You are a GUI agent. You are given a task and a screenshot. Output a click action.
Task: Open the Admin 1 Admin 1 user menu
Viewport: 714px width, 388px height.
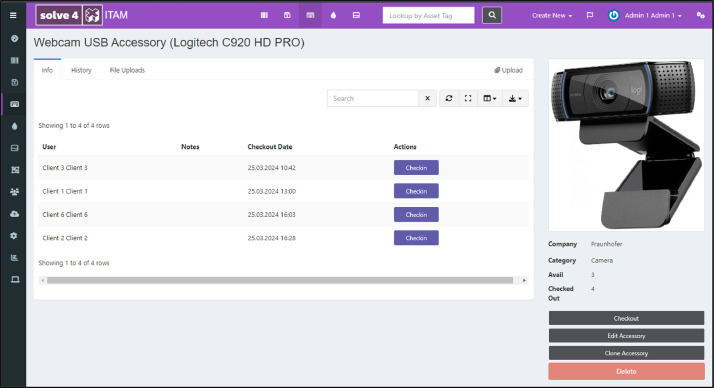646,15
